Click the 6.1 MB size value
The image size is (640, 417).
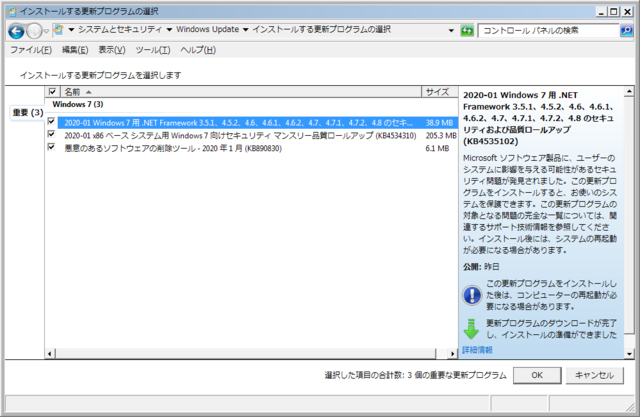(x=437, y=148)
